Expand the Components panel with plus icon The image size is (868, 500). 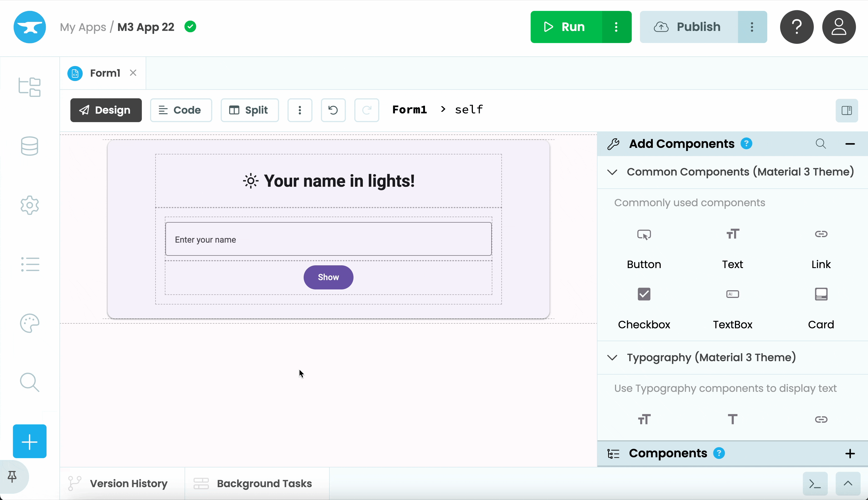(x=850, y=453)
